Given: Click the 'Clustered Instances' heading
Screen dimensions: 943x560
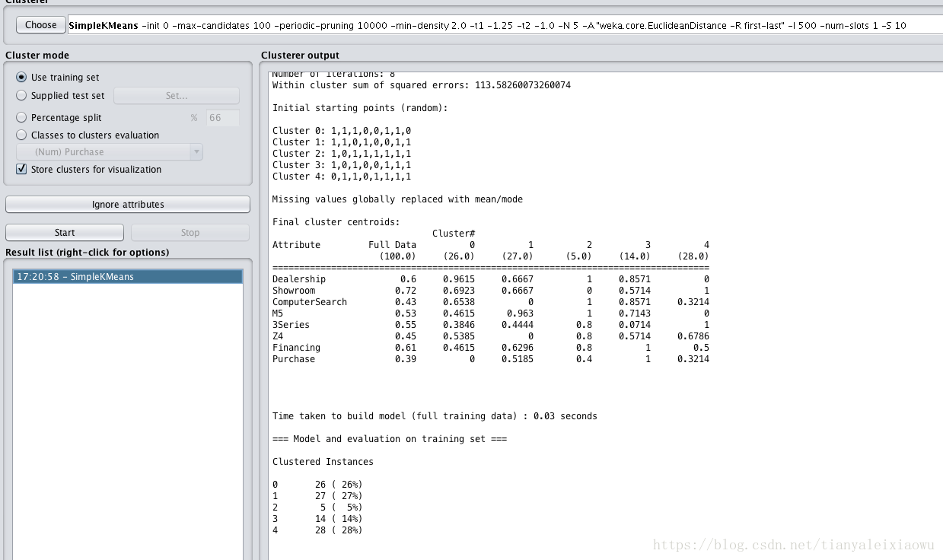Looking at the screenshot, I should 323,462.
